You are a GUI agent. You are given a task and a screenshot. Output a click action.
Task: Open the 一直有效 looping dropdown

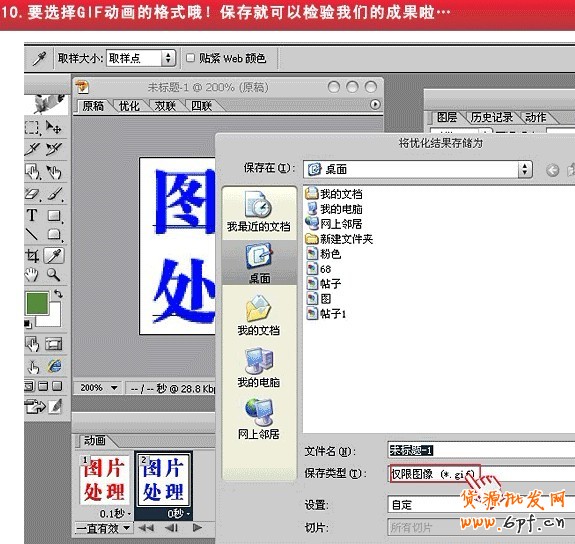coord(103,528)
